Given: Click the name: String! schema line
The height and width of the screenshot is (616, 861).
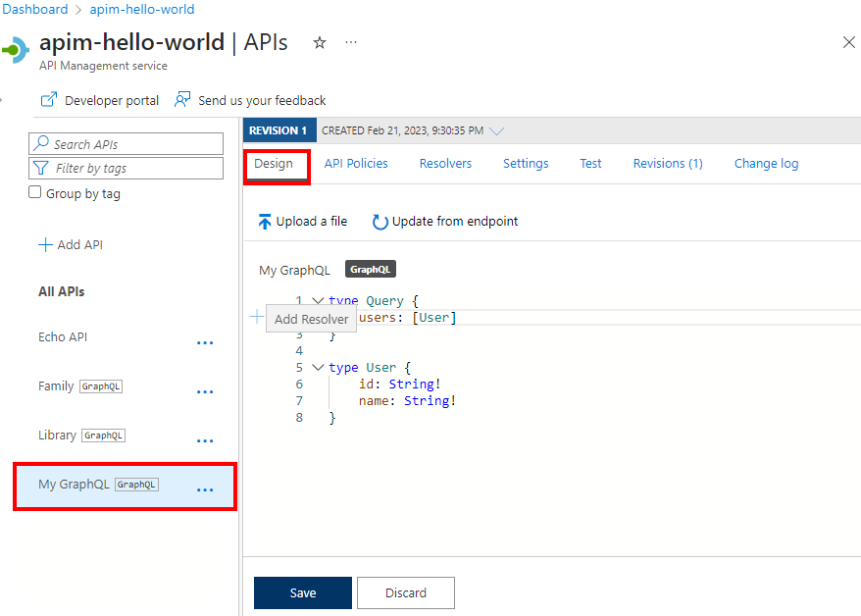Looking at the screenshot, I should pyautogui.click(x=407, y=401).
